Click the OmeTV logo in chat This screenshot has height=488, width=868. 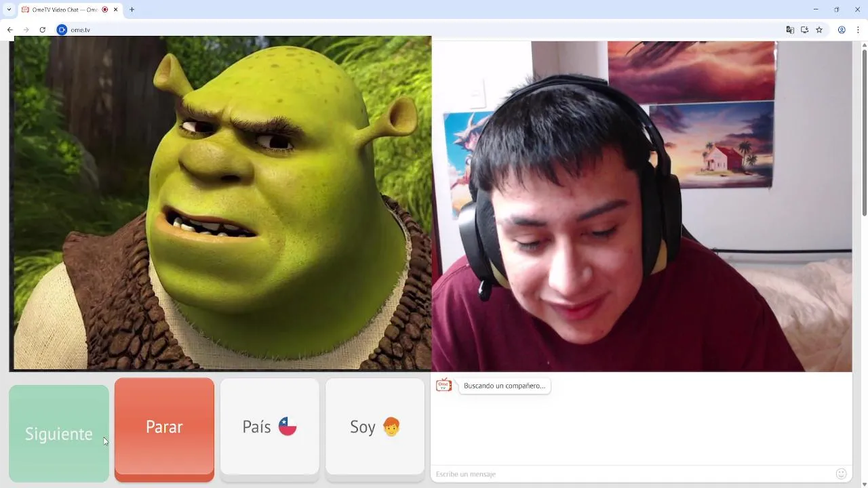(x=443, y=385)
